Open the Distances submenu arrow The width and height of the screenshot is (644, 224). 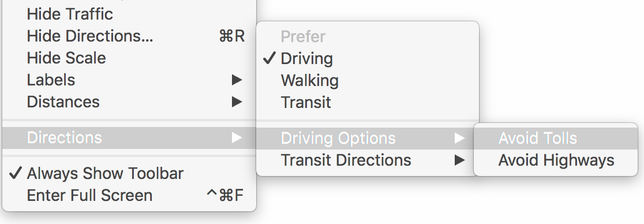point(237,102)
